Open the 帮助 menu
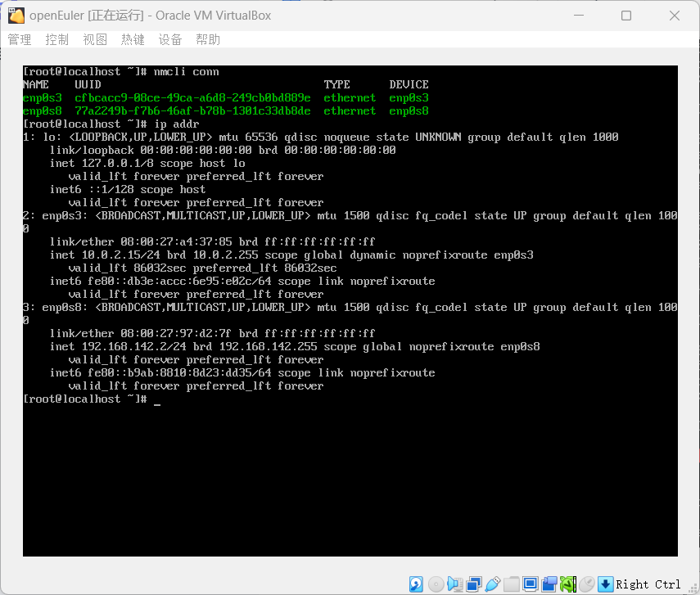Viewport: 700px width, 595px height. point(207,38)
